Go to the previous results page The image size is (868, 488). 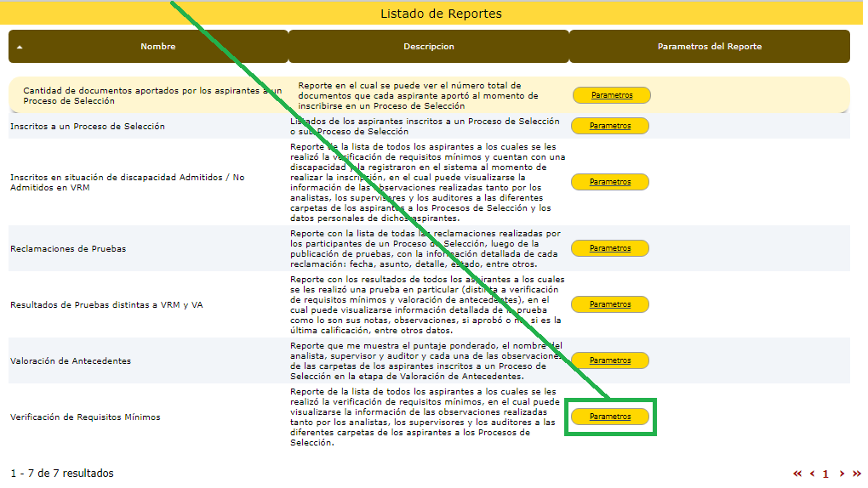click(812, 474)
